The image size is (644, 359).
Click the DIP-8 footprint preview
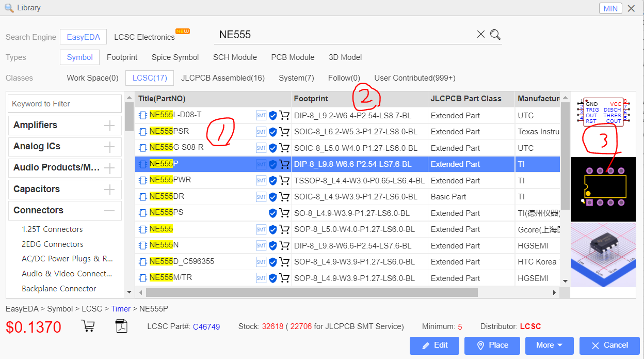click(603, 189)
